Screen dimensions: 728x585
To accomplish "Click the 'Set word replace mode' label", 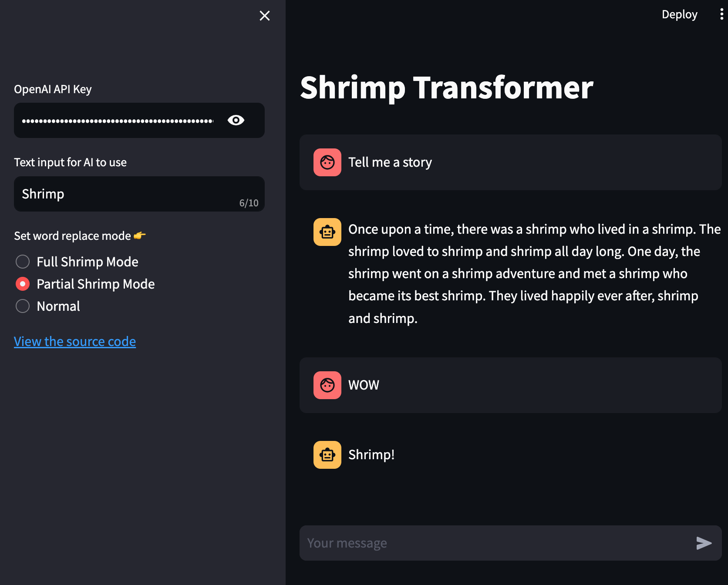I will [72, 236].
